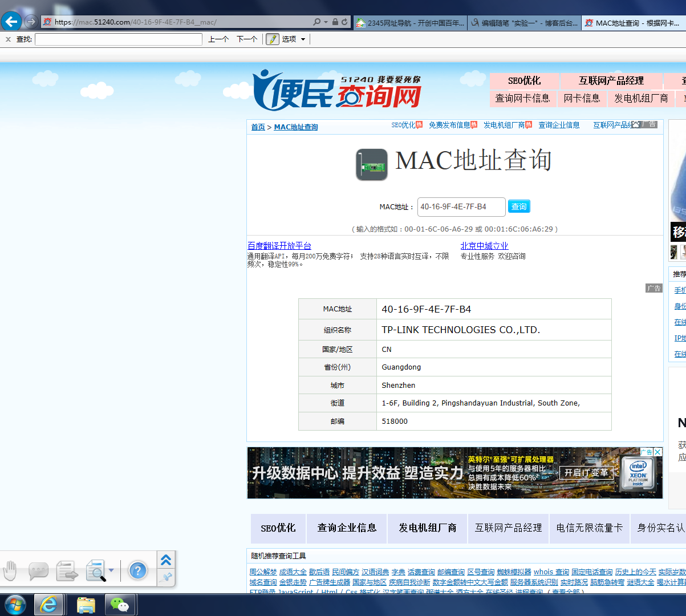The image size is (686, 616).
Task: Click the document search magnifier icon
Action: [x=96, y=571]
